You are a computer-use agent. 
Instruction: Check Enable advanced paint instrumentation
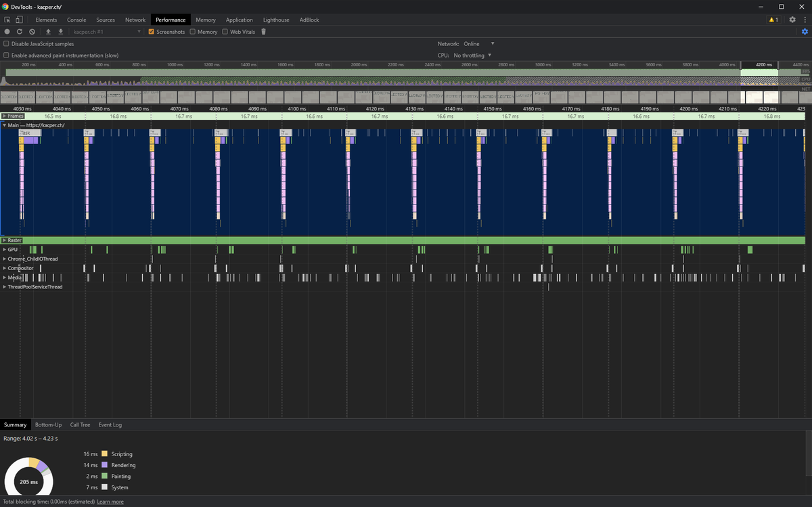point(7,56)
